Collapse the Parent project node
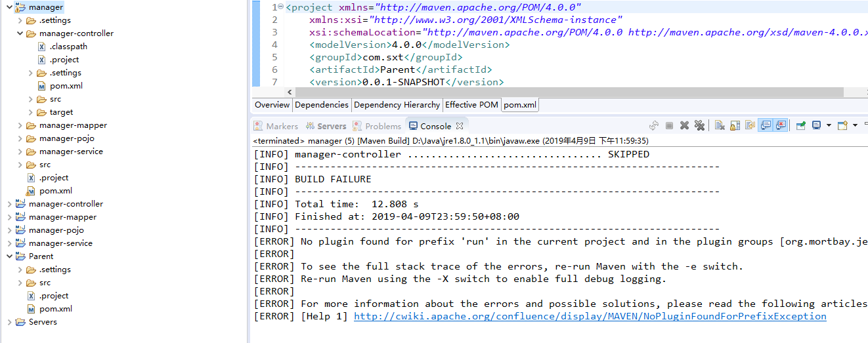 click(9, 256)
